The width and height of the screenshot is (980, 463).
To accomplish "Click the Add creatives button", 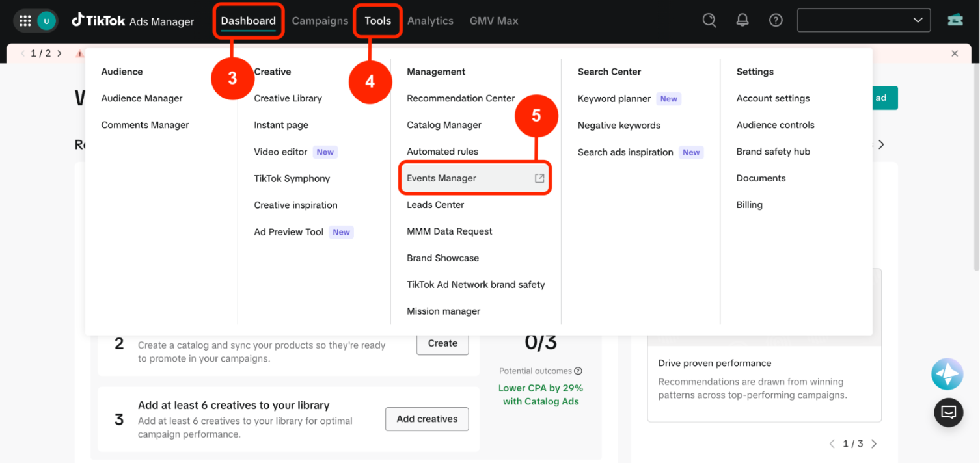I will tap(427, 419).
